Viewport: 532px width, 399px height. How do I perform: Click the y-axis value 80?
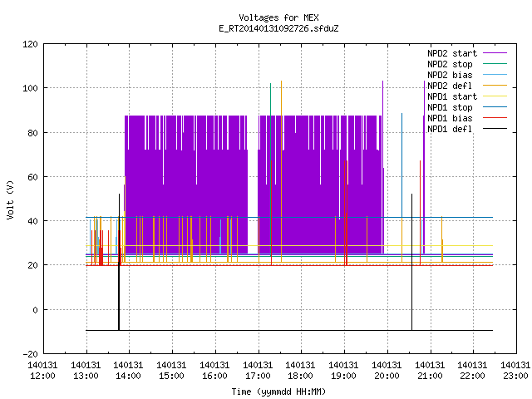32,133
